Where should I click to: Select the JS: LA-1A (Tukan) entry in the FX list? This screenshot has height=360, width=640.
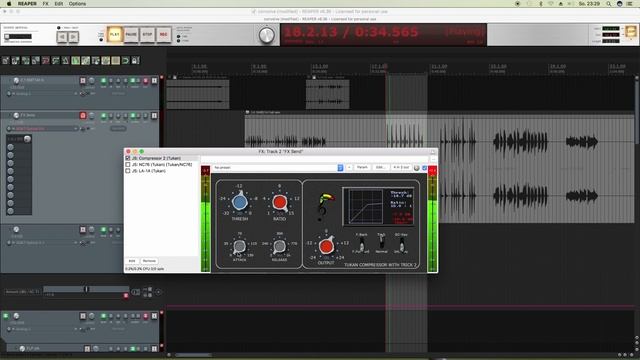149,171
